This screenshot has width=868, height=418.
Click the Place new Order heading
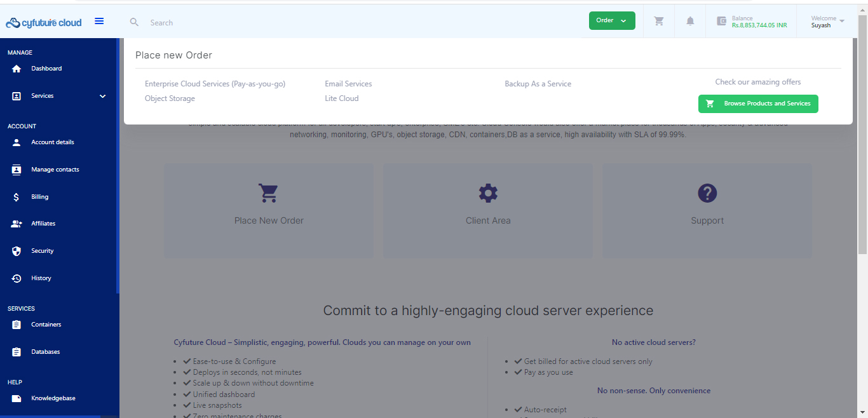(x=173, y=55)
